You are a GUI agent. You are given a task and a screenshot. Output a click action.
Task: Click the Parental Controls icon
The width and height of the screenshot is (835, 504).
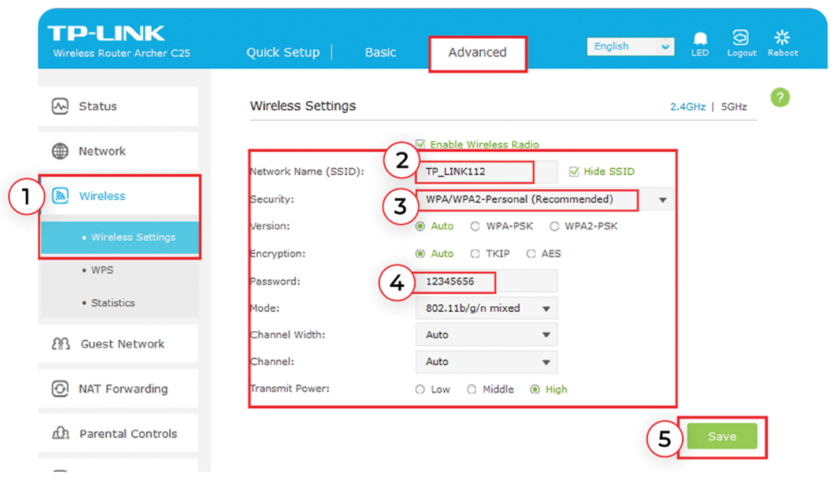click(x=60, y=433)
